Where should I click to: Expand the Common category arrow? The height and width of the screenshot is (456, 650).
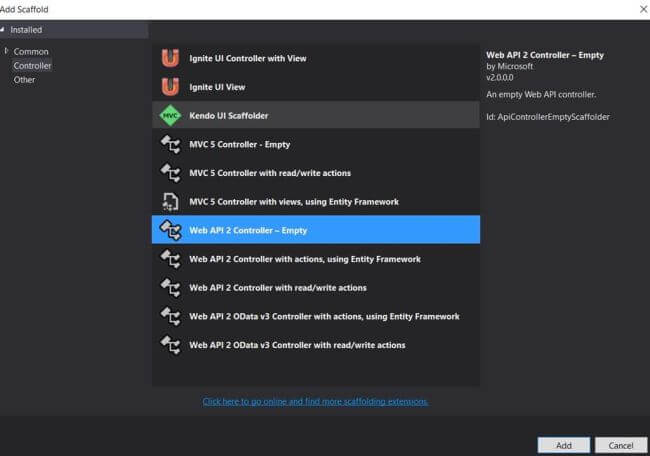6,51
